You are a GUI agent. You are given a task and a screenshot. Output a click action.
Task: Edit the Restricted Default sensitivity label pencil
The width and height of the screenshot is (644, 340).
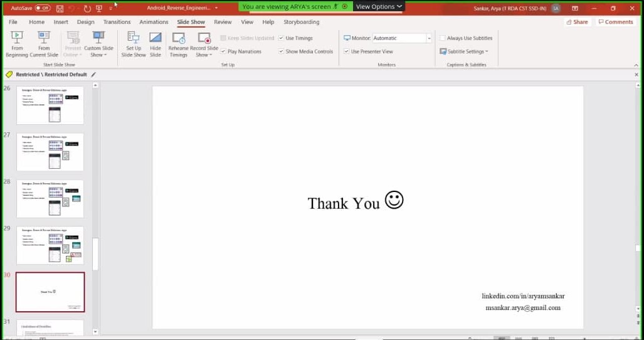click(93, 74)
